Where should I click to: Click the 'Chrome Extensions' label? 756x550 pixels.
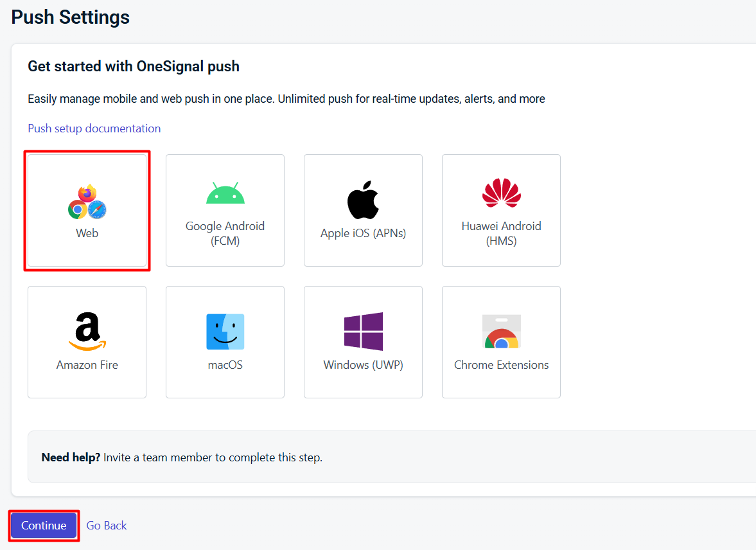click(x=502, y=365)
